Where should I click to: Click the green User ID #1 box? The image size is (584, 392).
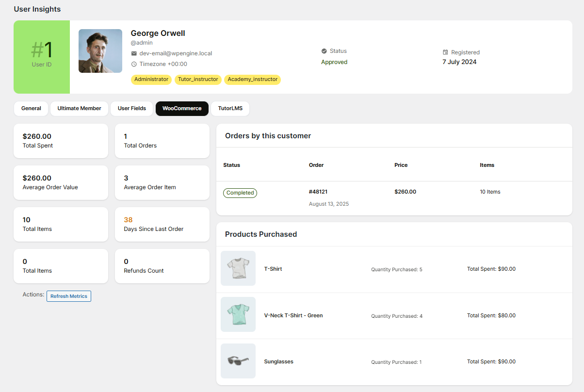[x=42, y=57]
